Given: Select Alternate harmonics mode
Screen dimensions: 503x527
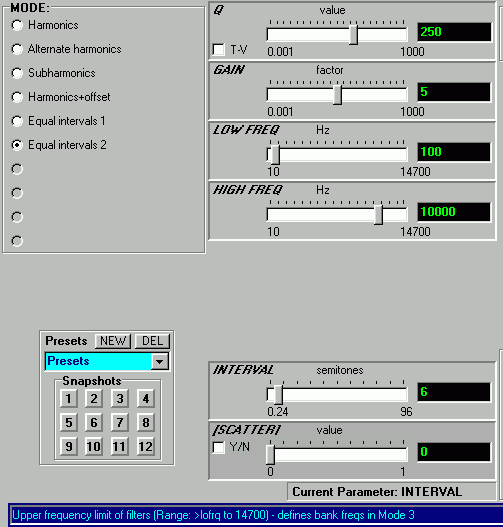Looking at the screenshot, I should 17,49.
